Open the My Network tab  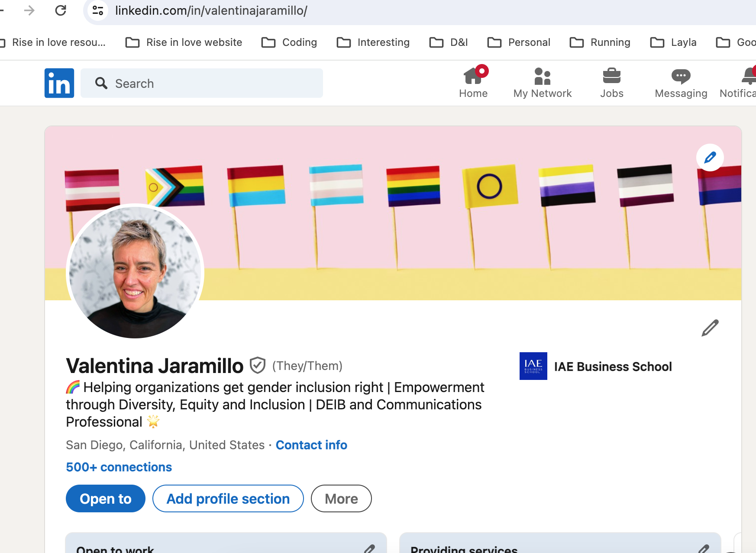point(543,83)
